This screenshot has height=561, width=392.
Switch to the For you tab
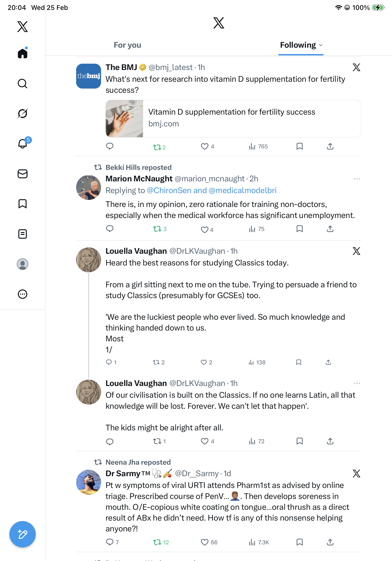pyautogui.click(x=127, y=45)
